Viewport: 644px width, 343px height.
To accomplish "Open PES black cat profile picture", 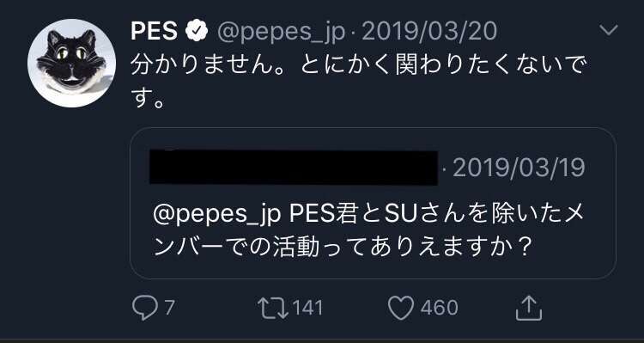I will click(x=71, y=63).
